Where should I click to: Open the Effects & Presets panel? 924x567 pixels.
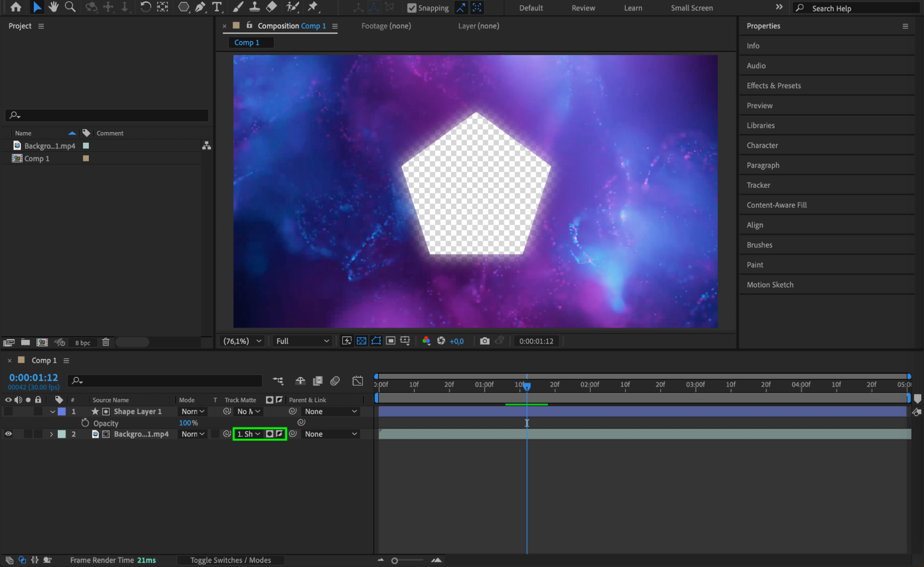(x=773, y=86)
